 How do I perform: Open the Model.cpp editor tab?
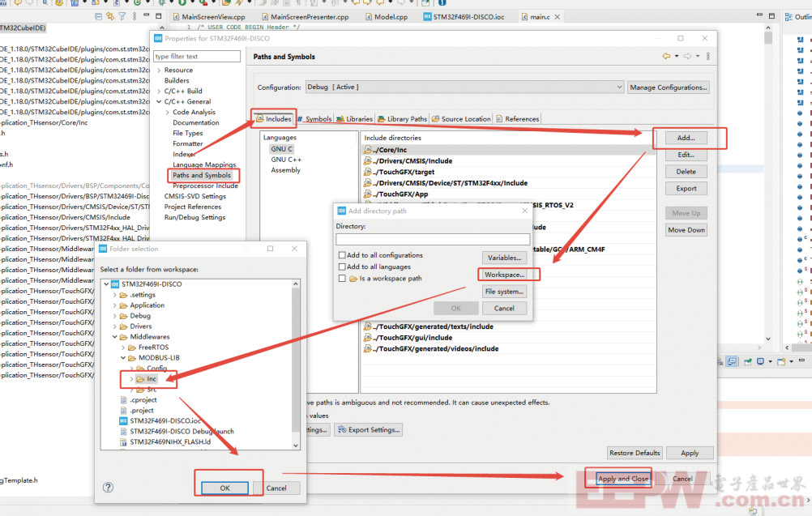tap(387, 17)
